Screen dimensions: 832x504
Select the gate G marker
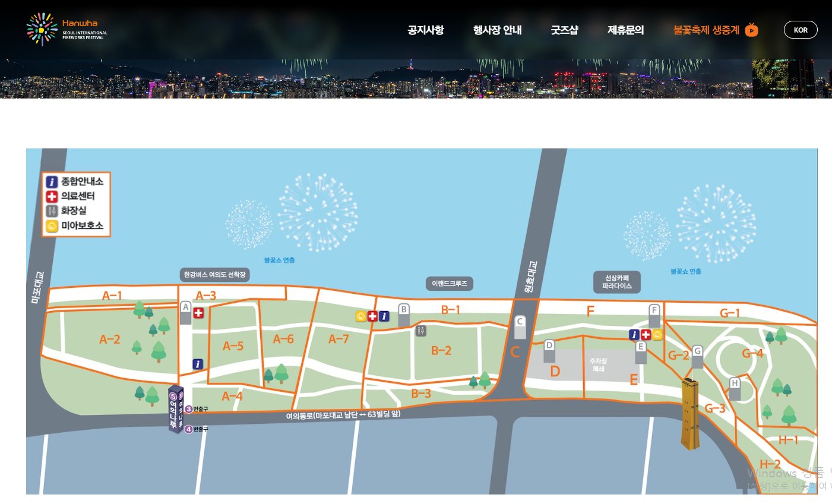point(697,356)
